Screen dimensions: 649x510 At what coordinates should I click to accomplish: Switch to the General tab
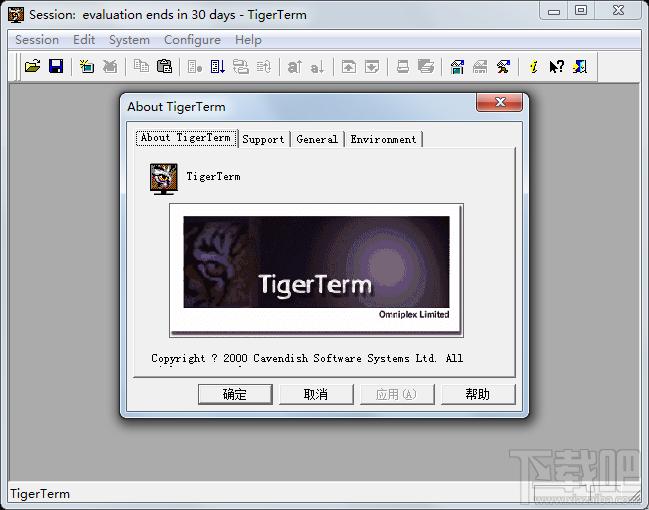(317, 139)
